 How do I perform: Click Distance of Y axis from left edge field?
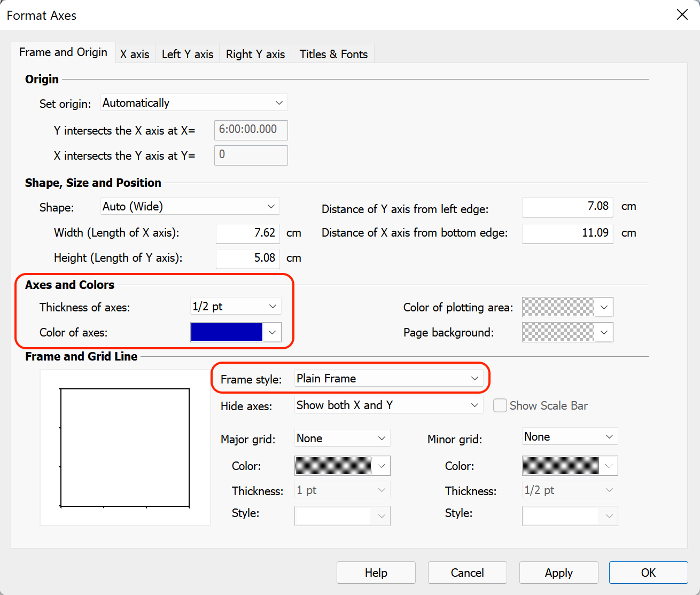[x=567, y=207]
